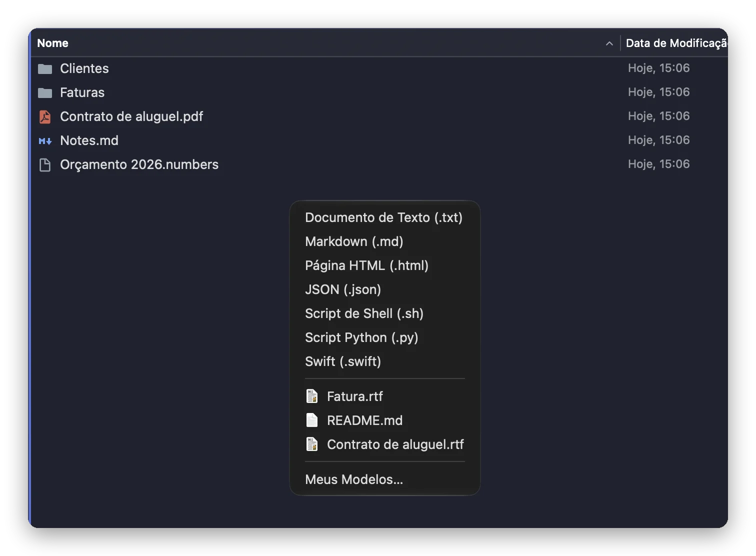This screenshot has width=756, height=556.
Task: Create a new Documento de Texto (.txt)
Action: (384, 217)
